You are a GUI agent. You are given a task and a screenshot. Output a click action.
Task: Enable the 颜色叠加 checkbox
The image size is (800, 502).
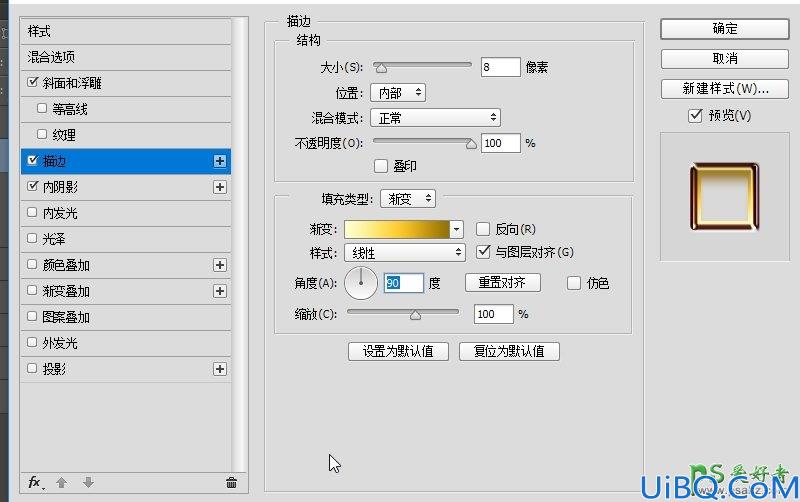click(x=32, y=264)
